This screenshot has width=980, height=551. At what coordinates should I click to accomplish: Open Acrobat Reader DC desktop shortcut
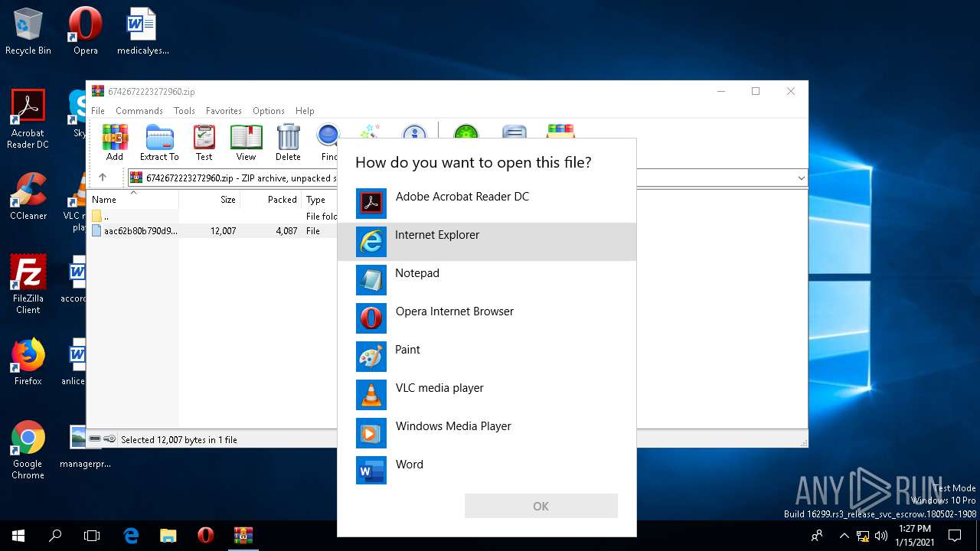click(x=28, y=119)
